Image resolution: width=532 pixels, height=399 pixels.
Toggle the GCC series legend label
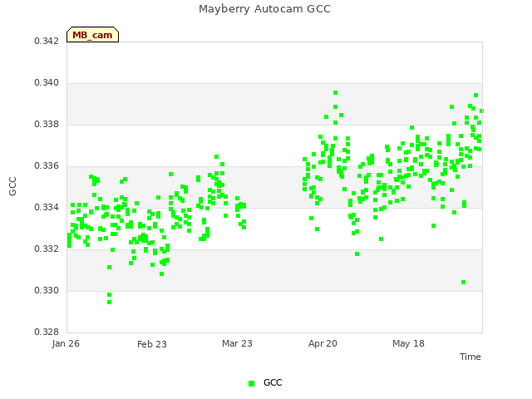(x=273, y=382)
